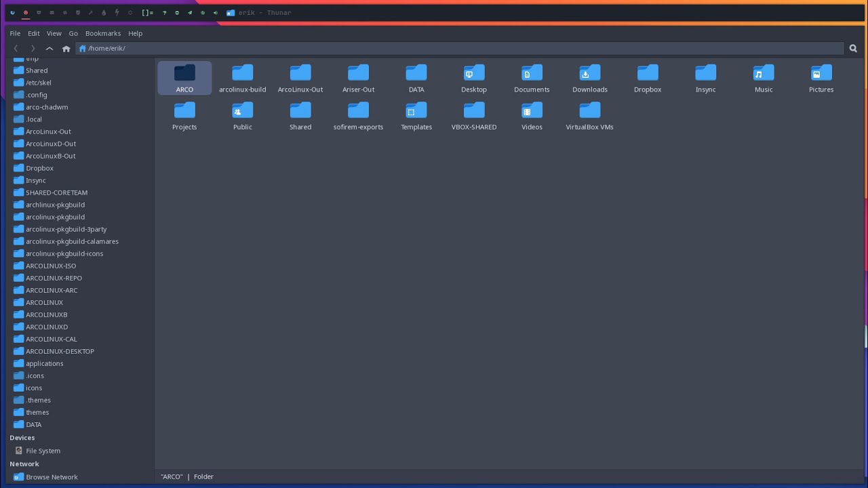Open the View menu
Image resolution: width=868 pixels, height=488 pixels.
pos(54,33)
